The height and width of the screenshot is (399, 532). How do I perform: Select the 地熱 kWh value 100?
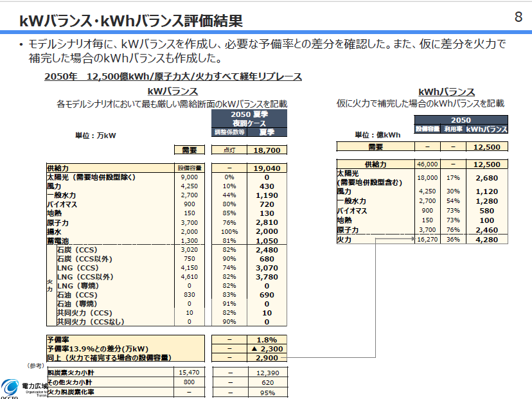[x=487, y=220]
